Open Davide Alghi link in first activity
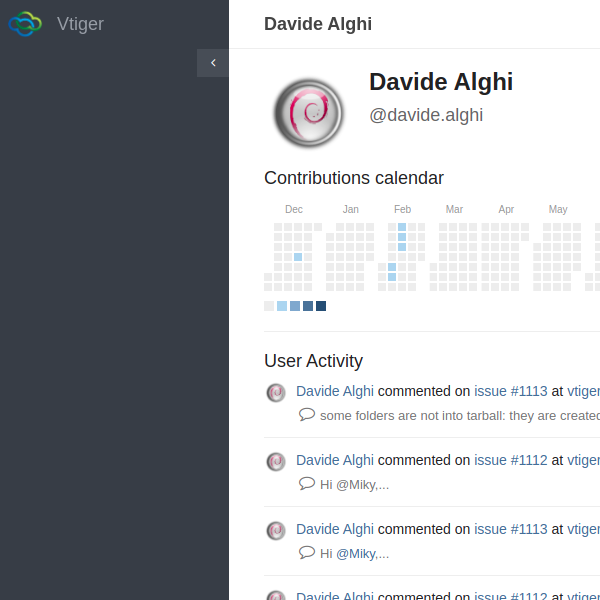This screenshot has width=600, height=600. (x=335, y=391)
